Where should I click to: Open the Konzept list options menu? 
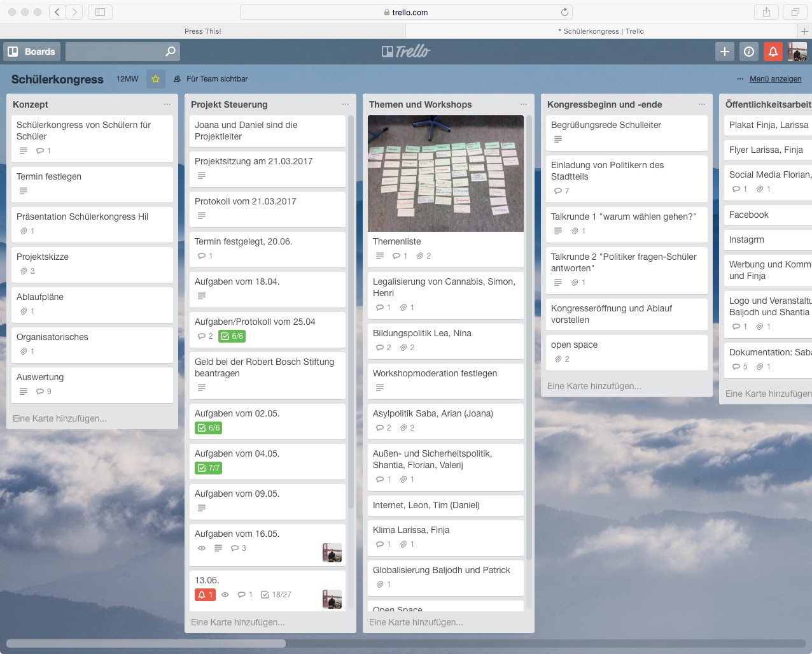[x=167, y=104]
